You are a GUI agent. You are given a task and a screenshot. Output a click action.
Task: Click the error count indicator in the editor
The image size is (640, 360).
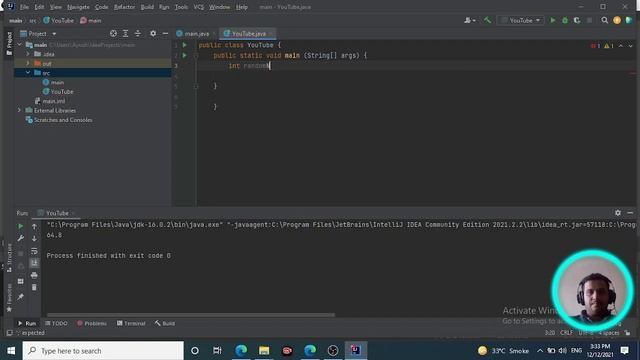tap(596, 46)
